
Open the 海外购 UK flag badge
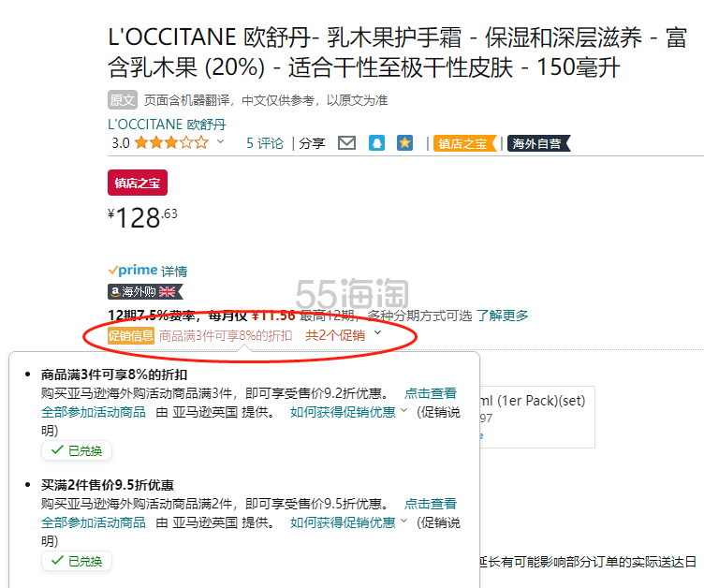(145, 292)
